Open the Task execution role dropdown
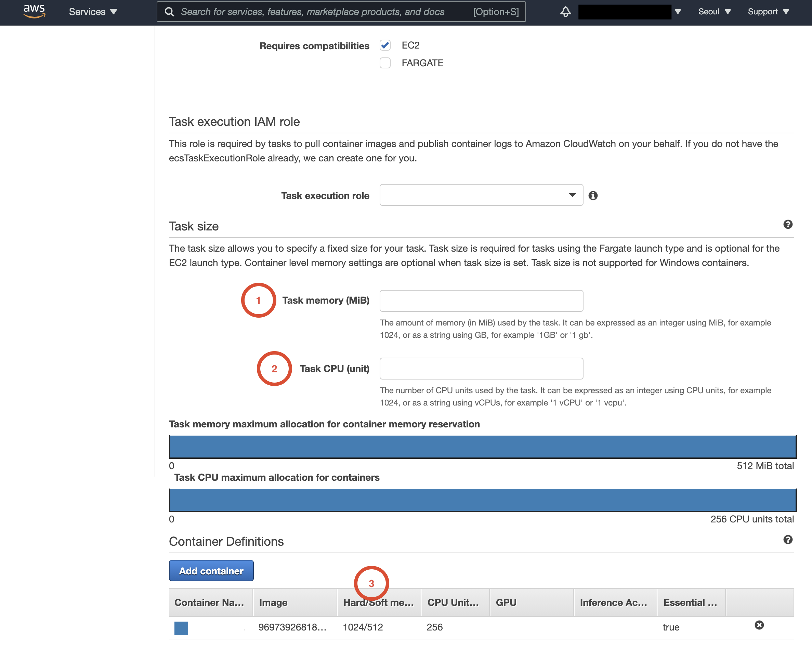Screen dimensions: 812x651 (481, 195)
